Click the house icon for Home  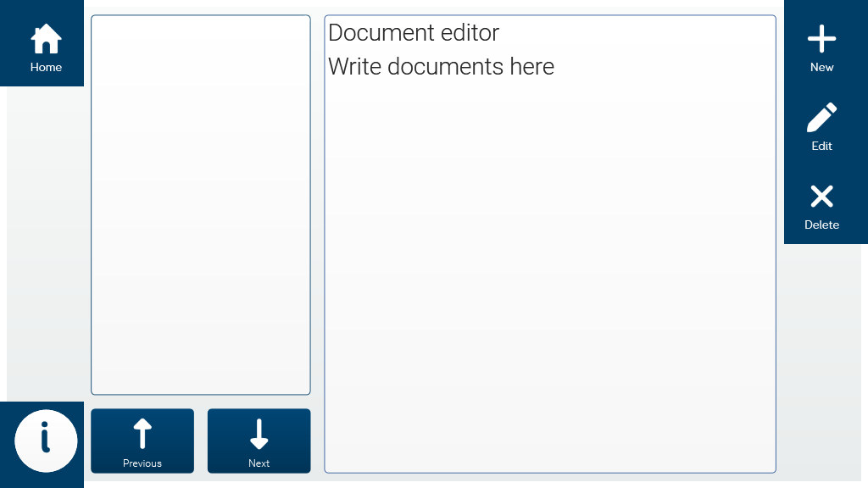(x=46, y=39)
